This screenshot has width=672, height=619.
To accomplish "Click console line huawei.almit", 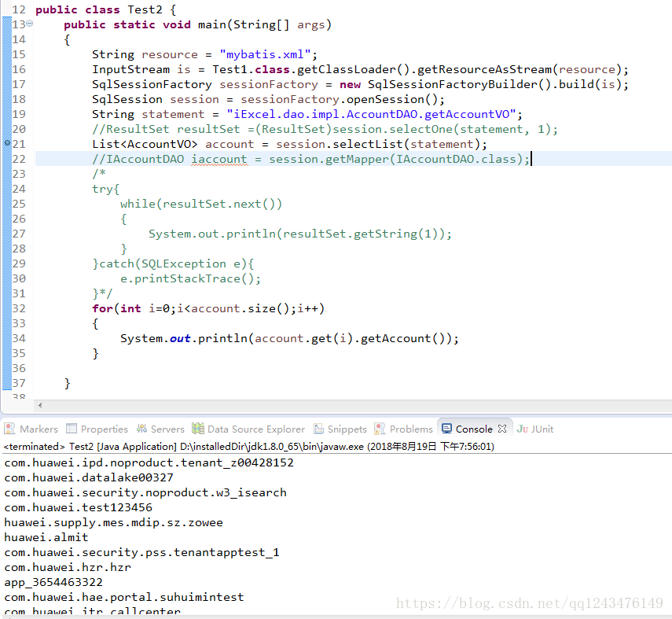I will click(46, 537).
